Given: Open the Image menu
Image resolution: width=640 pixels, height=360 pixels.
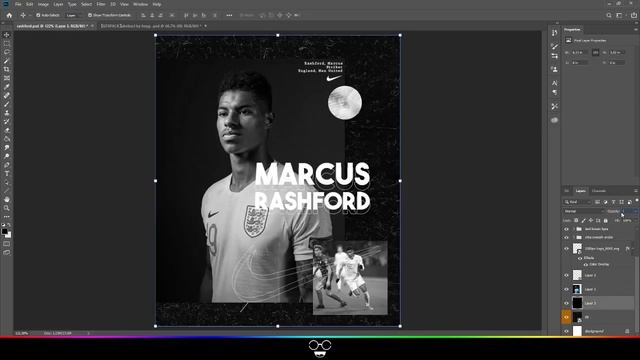Looking at the screenshot, I should click(43, 4).
